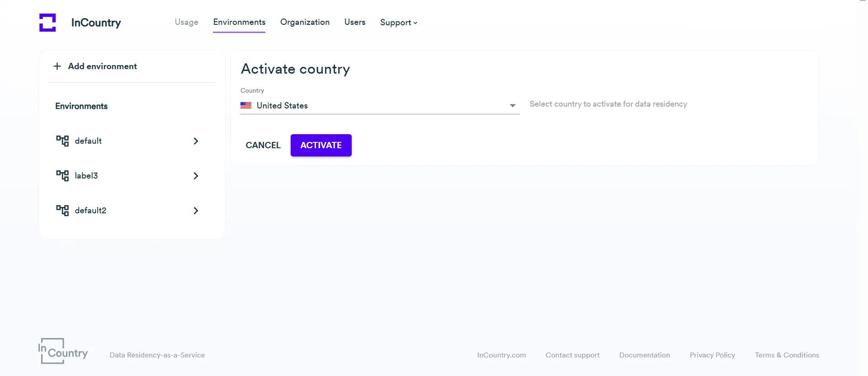Open the Support dropdown menu
This screenshot has width=868, height=376.
(398, 23)
